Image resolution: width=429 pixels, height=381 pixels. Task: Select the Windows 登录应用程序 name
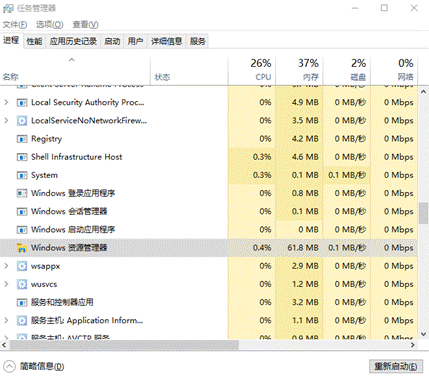[73, 193]
